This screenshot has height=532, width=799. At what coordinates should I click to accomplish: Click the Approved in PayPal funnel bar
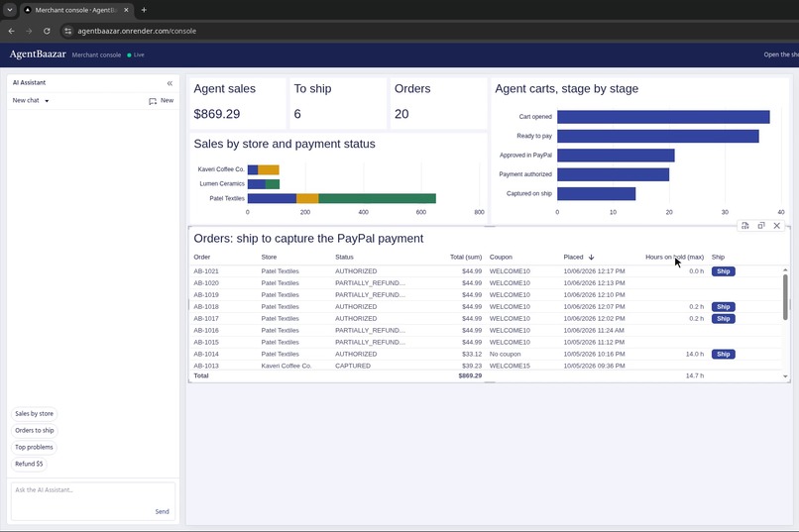(616, 156)
